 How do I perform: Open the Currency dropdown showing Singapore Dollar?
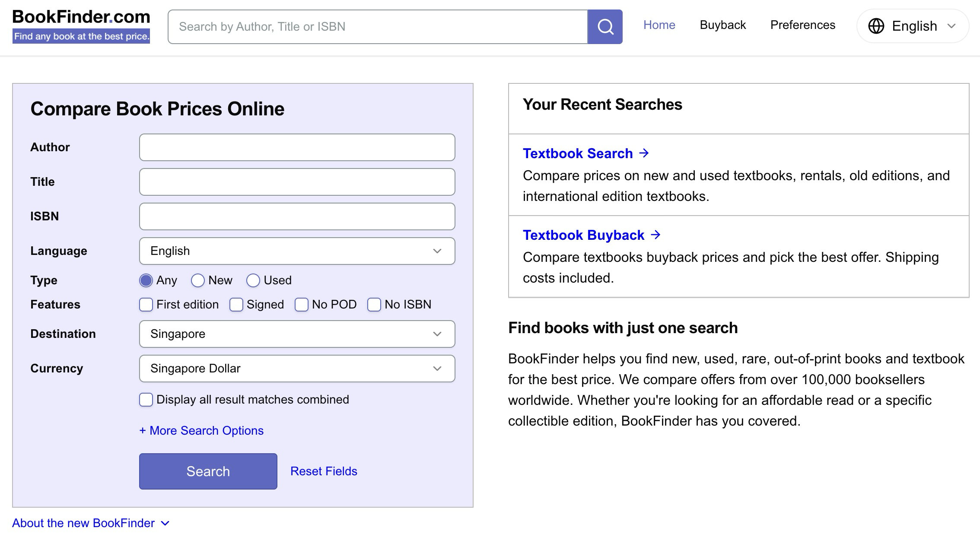(297, 369)
